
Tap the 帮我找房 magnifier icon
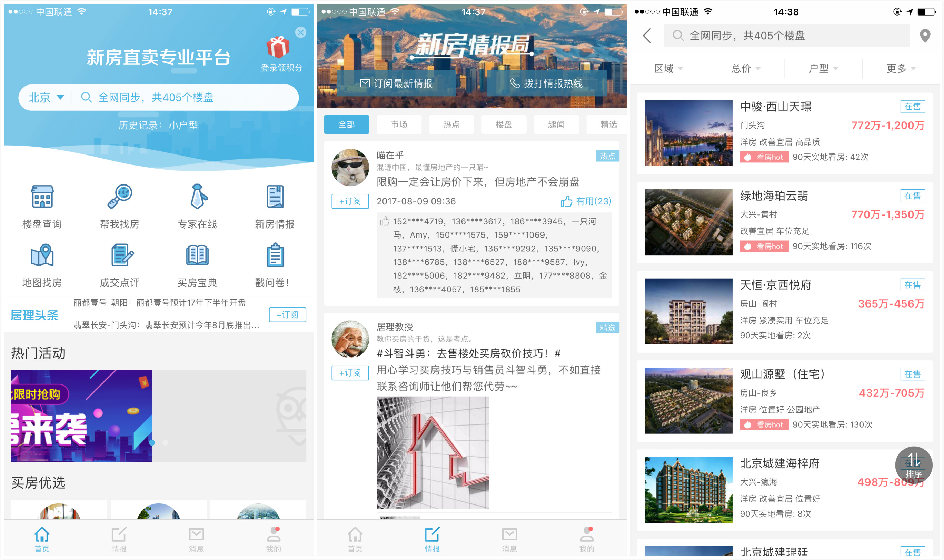click(119, 197)
